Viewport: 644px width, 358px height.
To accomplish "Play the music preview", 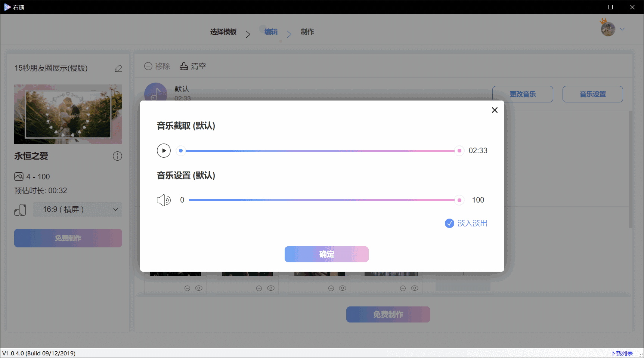I will 164,151.
